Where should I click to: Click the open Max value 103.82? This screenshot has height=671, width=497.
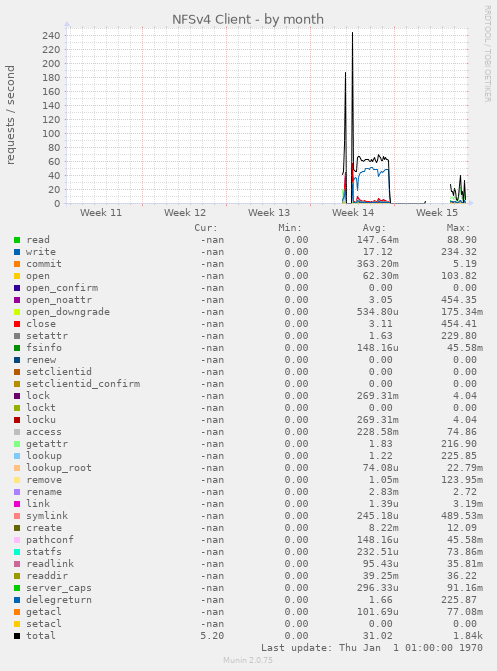pos(458,276)
